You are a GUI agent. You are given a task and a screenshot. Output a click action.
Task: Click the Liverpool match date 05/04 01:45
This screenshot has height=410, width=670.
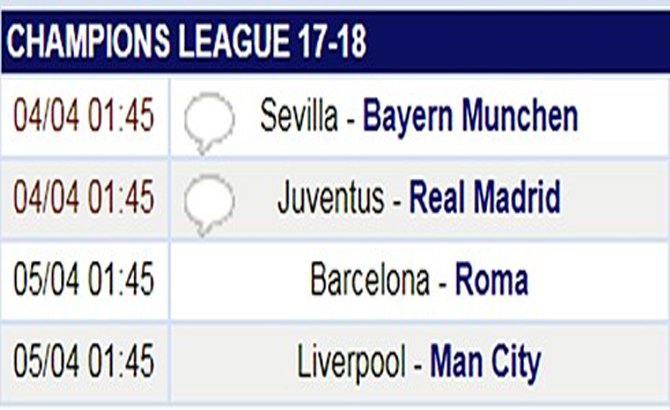point(84,361)
